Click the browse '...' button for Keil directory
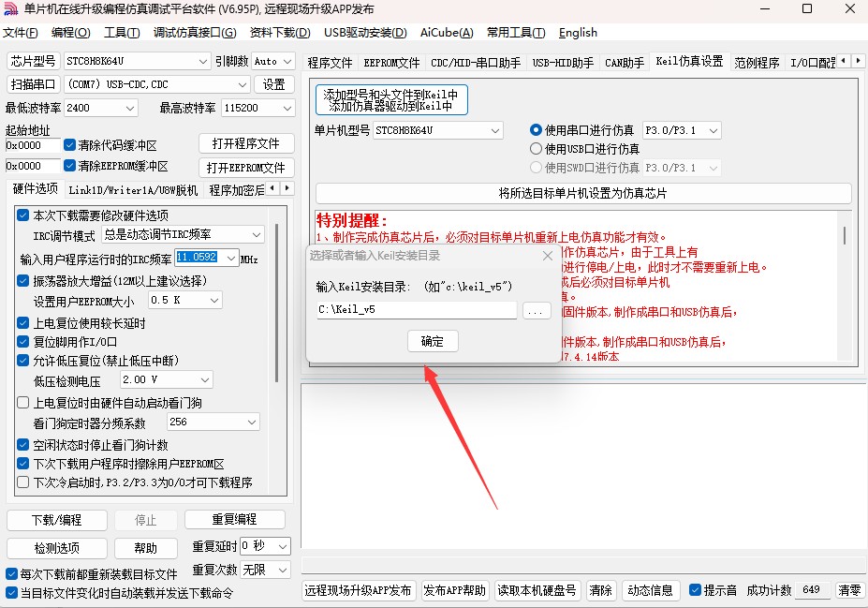The height and width of the screenshot is (608, 868). 536,311
